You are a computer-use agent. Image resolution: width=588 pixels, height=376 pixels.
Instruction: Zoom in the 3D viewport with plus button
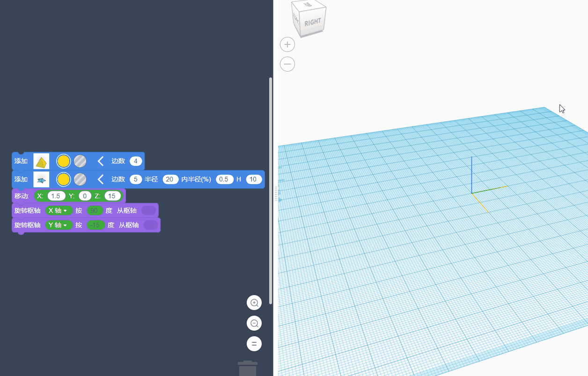point(287,45)
